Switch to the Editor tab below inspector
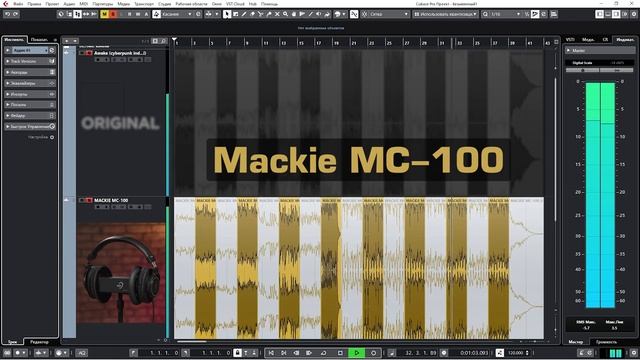640x360 pixels. pyautogui.click(x=40, y=342)
